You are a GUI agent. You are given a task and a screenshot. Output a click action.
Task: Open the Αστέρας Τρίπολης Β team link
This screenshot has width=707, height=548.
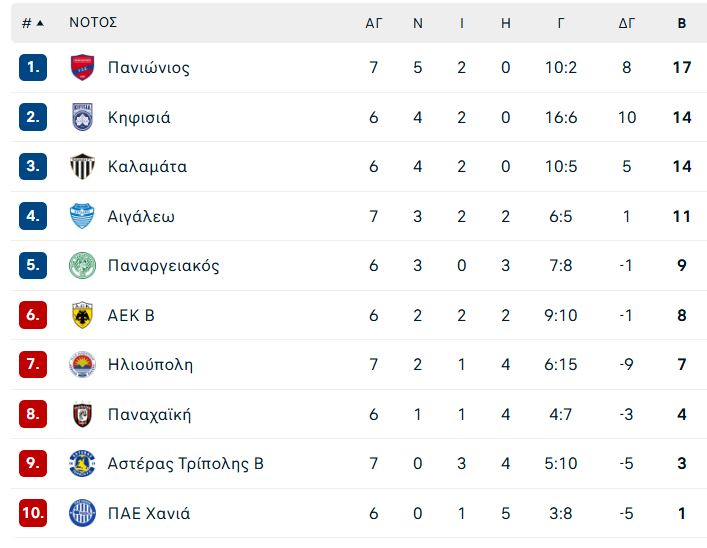(186, 464)
